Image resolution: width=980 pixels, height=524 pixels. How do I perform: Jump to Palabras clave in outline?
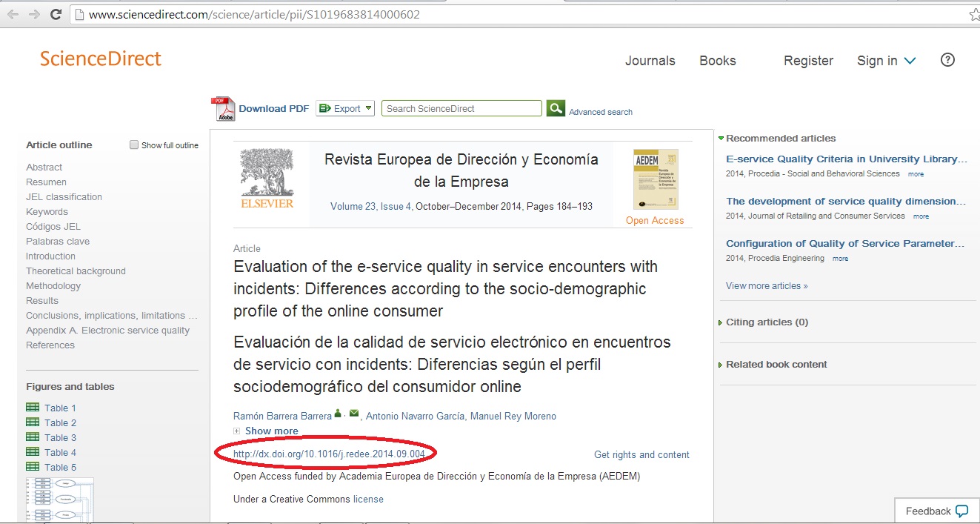click(58, 241)
